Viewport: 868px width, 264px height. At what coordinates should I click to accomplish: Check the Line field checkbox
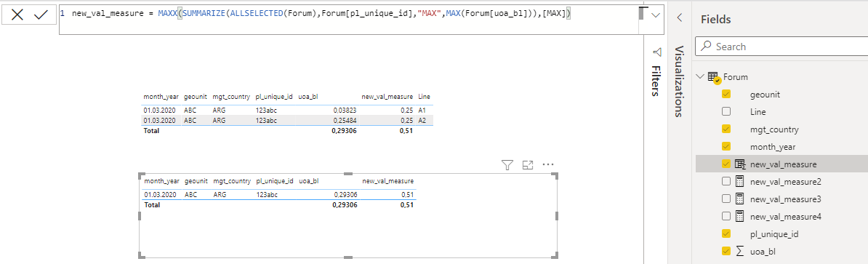click(x=726, y=112)
